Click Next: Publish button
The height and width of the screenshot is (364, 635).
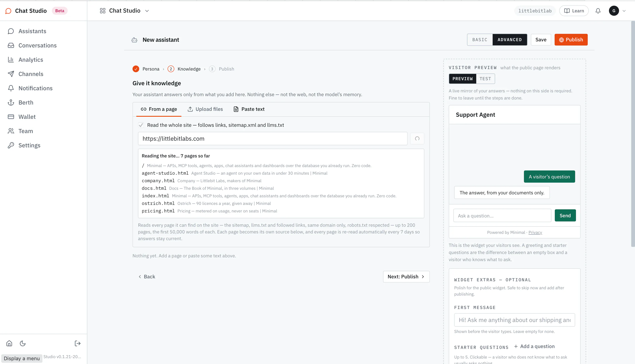pos(406,277)
